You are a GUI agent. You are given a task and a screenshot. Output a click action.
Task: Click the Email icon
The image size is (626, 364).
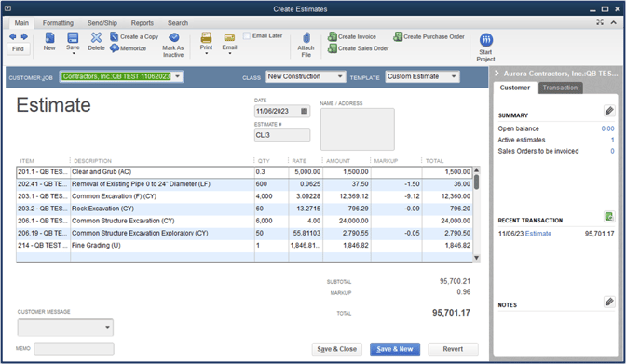pos(229,38)
